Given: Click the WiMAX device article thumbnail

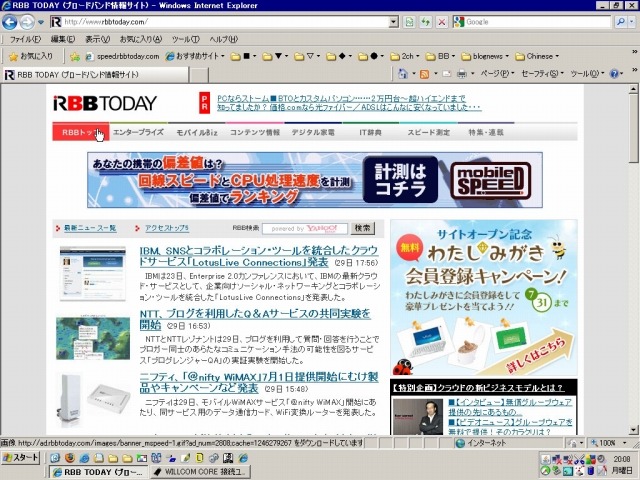Looking at the screenshot, I should coord(93,400).
